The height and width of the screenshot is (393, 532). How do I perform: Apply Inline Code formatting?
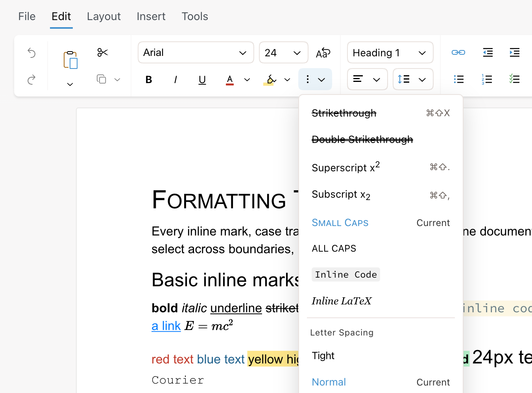click(381, 274)
